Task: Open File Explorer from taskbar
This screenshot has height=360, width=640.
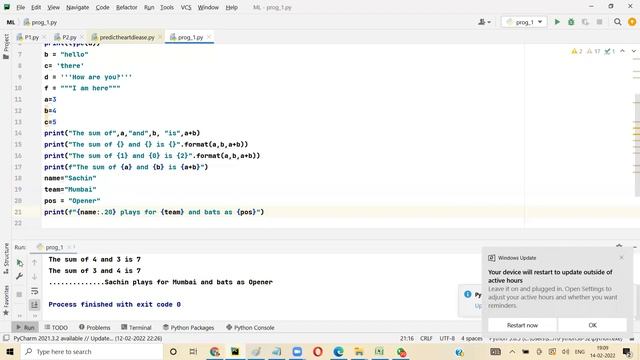Action: pyautogui.click(x=359, y=351)
